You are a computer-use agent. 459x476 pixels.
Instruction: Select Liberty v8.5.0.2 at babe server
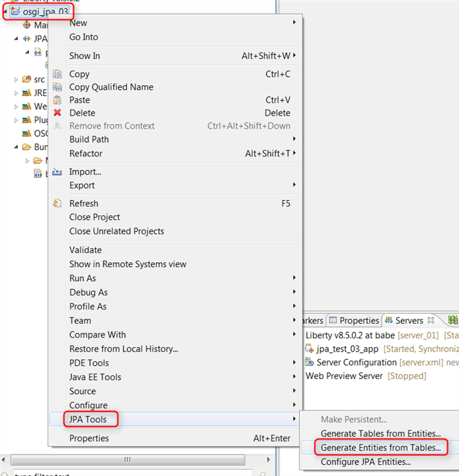350,335
